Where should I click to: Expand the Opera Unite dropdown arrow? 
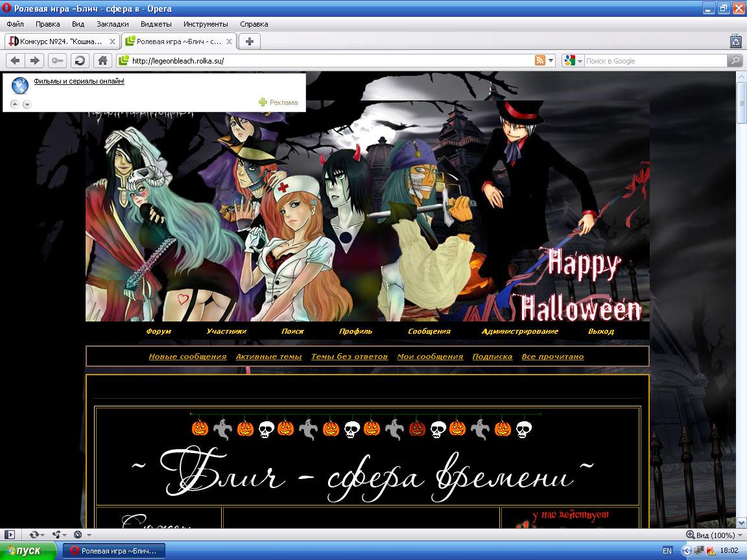coord(65,535)
